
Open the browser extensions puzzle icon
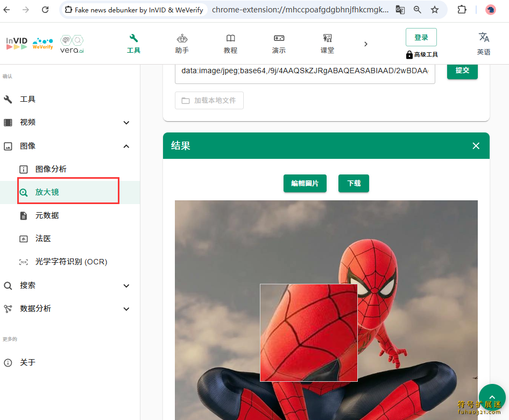point(462,10)
